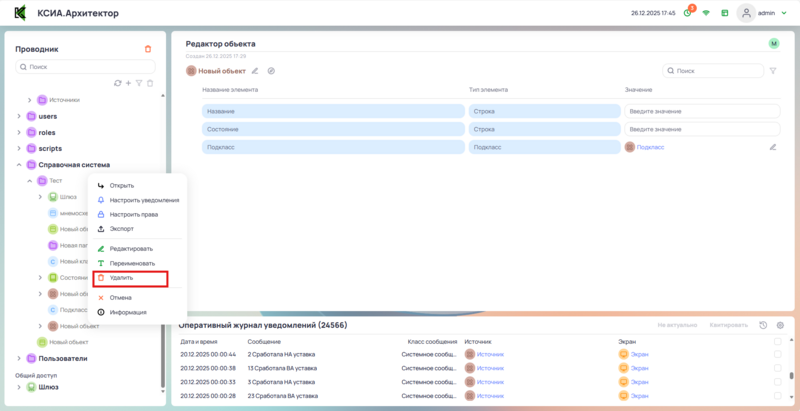This screenshot has width=800, height=411.
Task: Click the orange trash icon in Проводник header
Action: (x=148, y=48)
